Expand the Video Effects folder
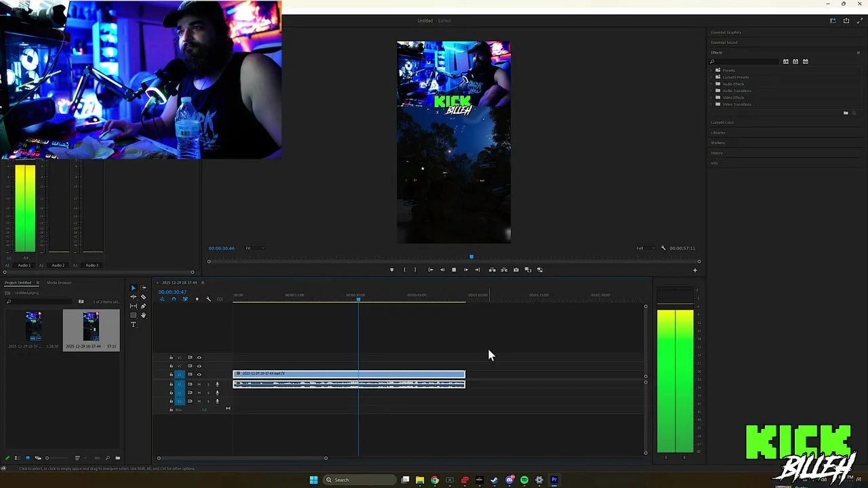Viewport: 868px width, 488px height. point(711,98)
